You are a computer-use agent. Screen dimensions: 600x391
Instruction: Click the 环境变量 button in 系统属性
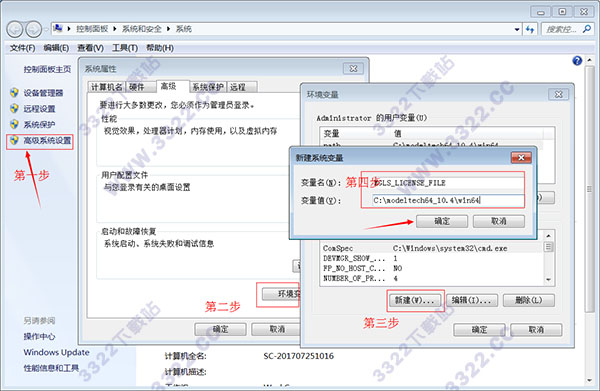click(x=282, y=294)
